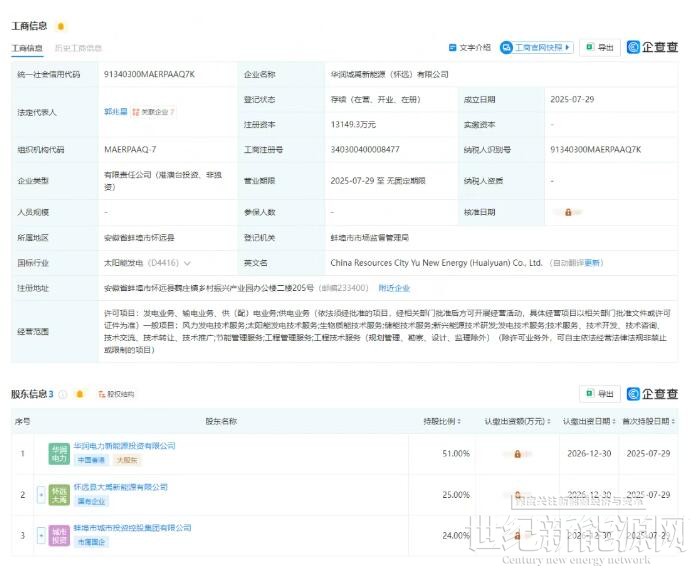Click the 2025-07-29 establishment date value
This screenshot has height=570, width=696.
point(572,99)
